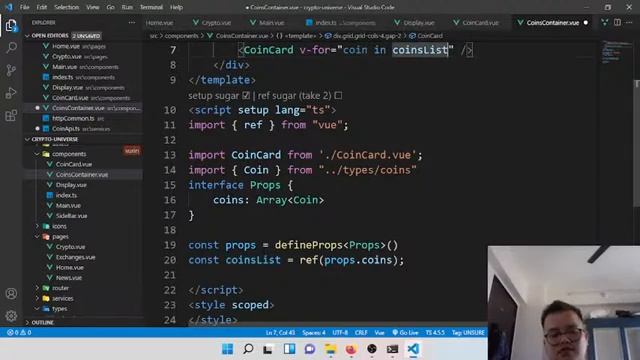Click the split editor icon
This screenshot has width=640, height=360.
(617, 22)
